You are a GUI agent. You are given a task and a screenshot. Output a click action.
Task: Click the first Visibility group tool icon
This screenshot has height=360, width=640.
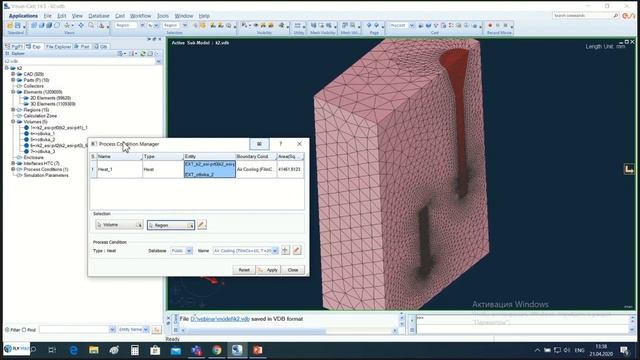point(244,25)
